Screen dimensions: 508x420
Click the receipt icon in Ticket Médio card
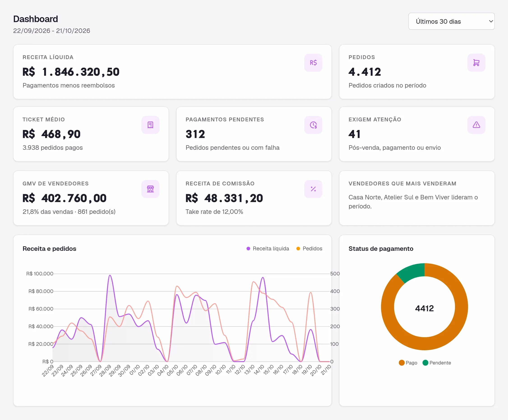tap(150, 125)
